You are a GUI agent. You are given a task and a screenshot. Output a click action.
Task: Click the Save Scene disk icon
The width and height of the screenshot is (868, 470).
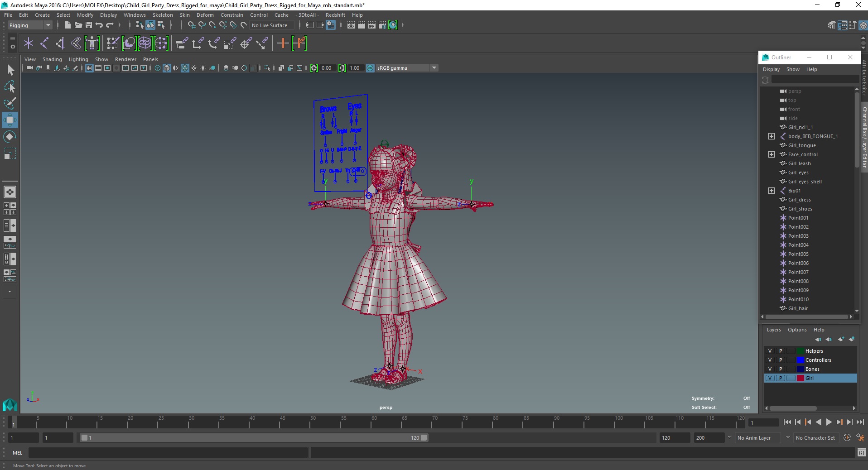pyautogui.click(x=89, y=25)
